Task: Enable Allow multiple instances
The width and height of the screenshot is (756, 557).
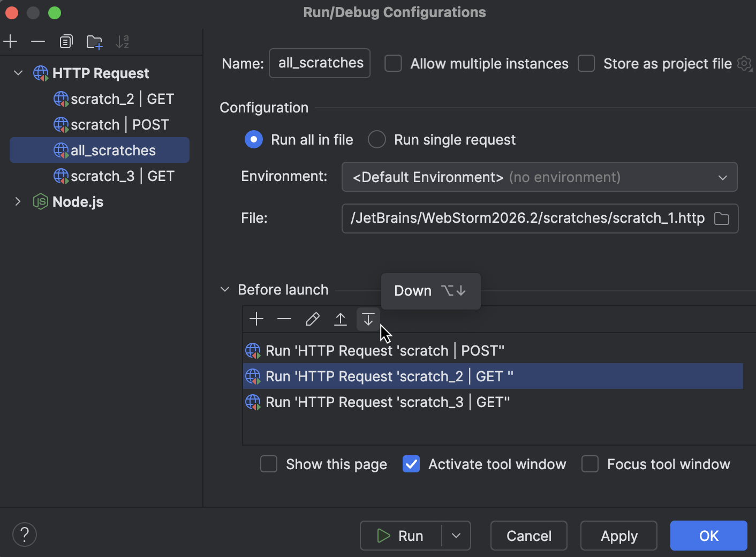Action: (x=394, y=64)
